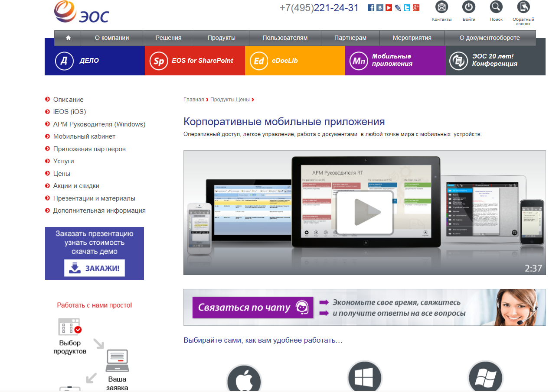Go to the home icon in nav bar

click(68, 38)
